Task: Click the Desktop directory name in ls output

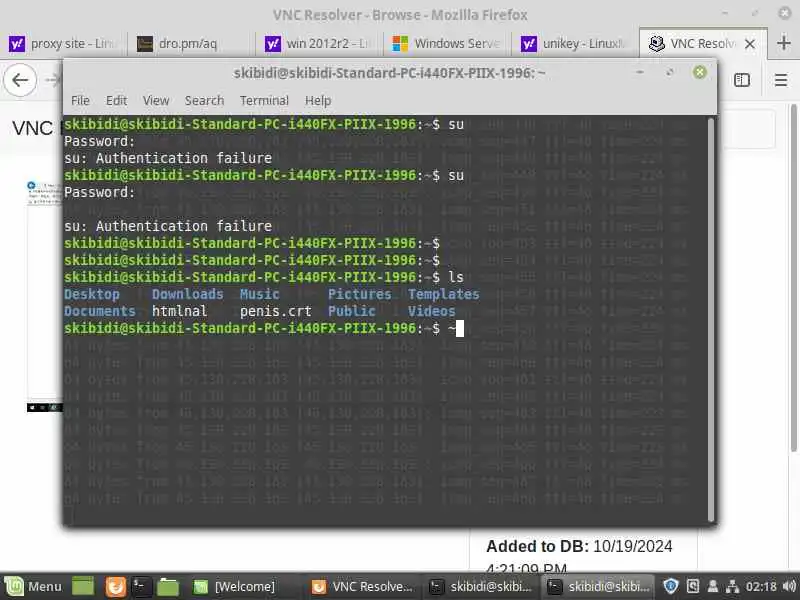Action: tap(92, 294)
